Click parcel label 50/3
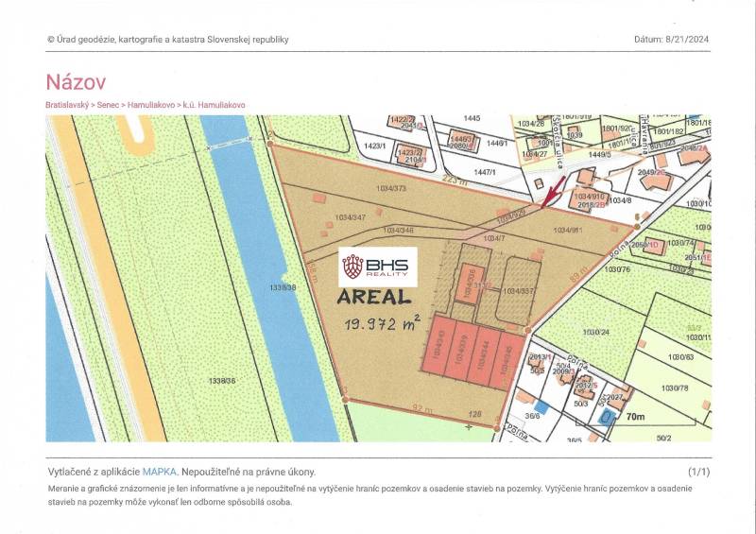The image size is (756, 534). coord(580,404)
